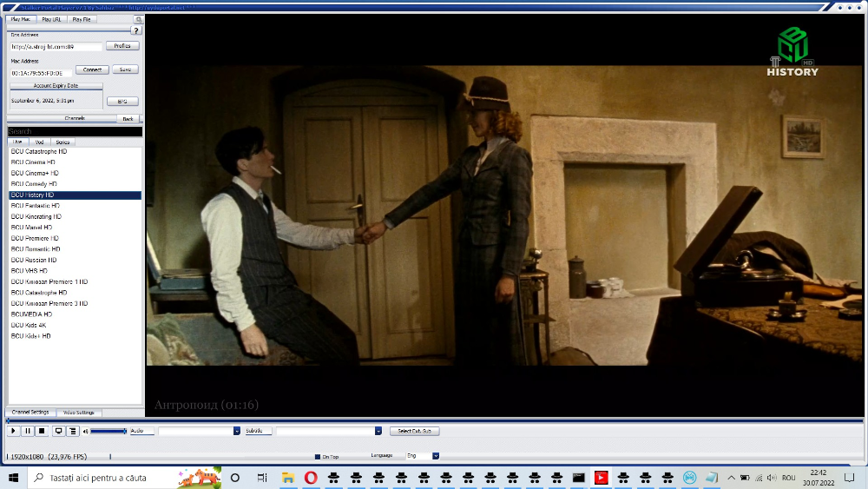Open the red play-button app on taskbar
868x489 pixels.
click(602, 478)
